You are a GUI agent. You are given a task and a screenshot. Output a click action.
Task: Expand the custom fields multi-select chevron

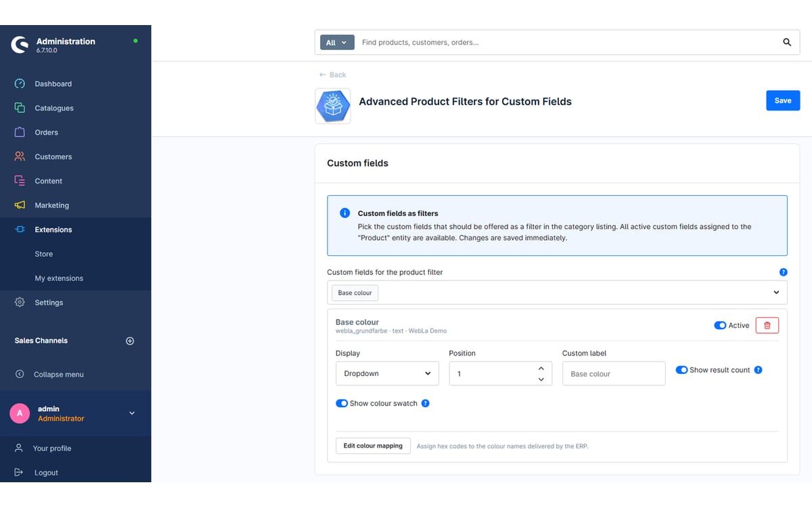776,293
